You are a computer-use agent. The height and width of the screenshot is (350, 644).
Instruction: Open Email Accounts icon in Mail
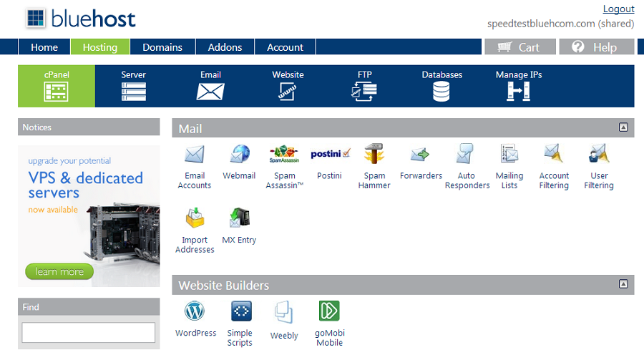[194, 166]
